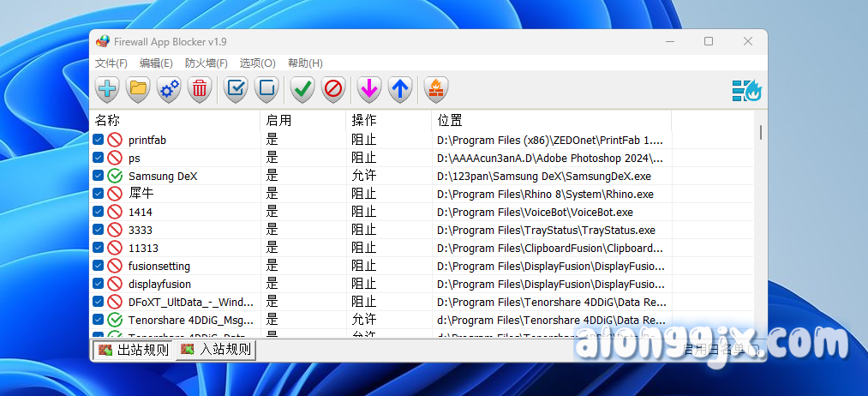This screenshot has height=396, width=868.
Task: Click the magenta down arrow icon
Action: pyautogui.click(x=369, y=88)
